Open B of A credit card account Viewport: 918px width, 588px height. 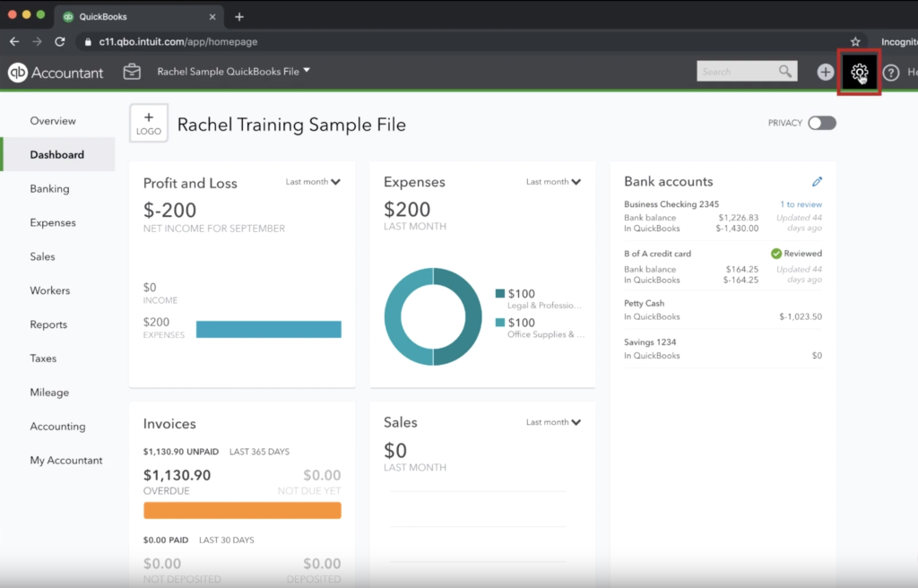[x=657, y=254]
